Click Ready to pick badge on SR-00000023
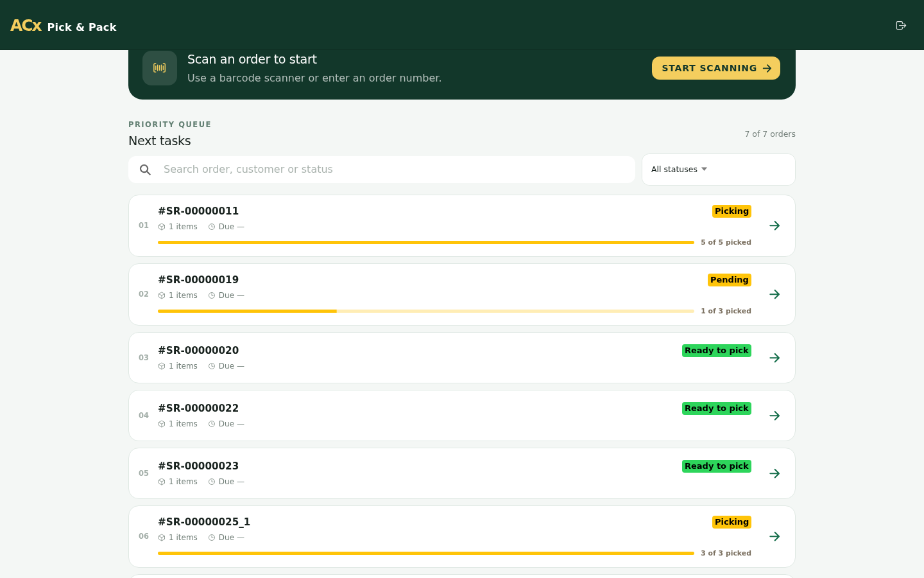 point(717,466)
